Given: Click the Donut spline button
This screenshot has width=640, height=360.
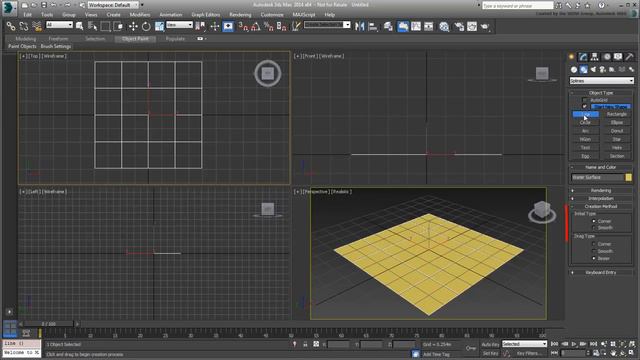Looking at the screenshot, I should (617, 131).
